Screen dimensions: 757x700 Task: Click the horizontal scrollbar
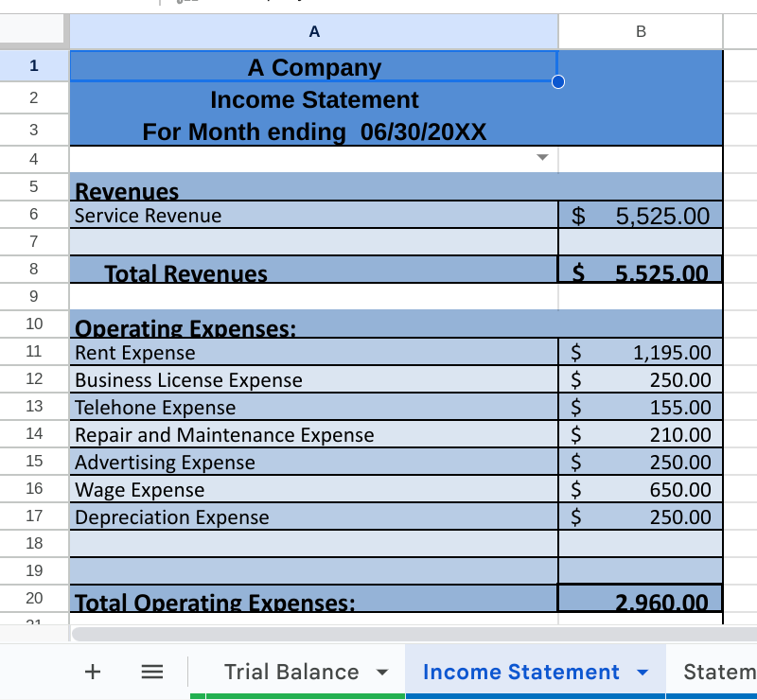point(414,634)
